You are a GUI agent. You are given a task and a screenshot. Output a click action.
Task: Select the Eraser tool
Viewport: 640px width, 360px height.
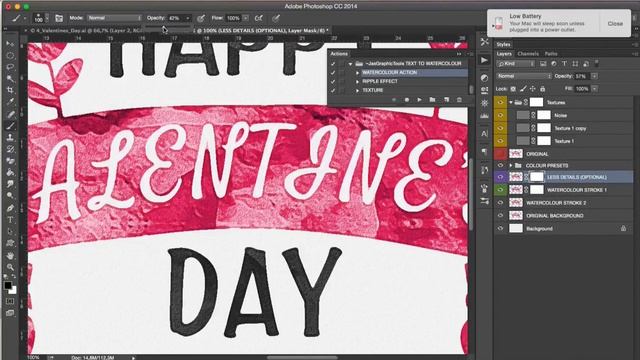10,161
